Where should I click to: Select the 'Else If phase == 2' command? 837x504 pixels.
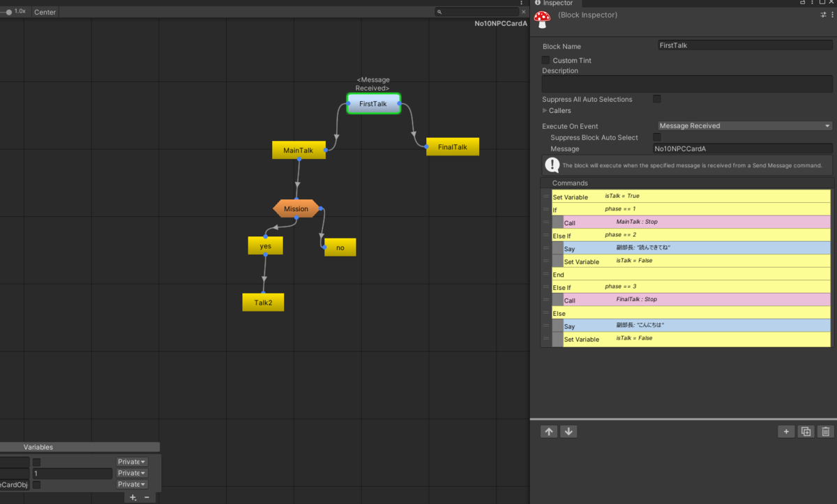(691, 236)
